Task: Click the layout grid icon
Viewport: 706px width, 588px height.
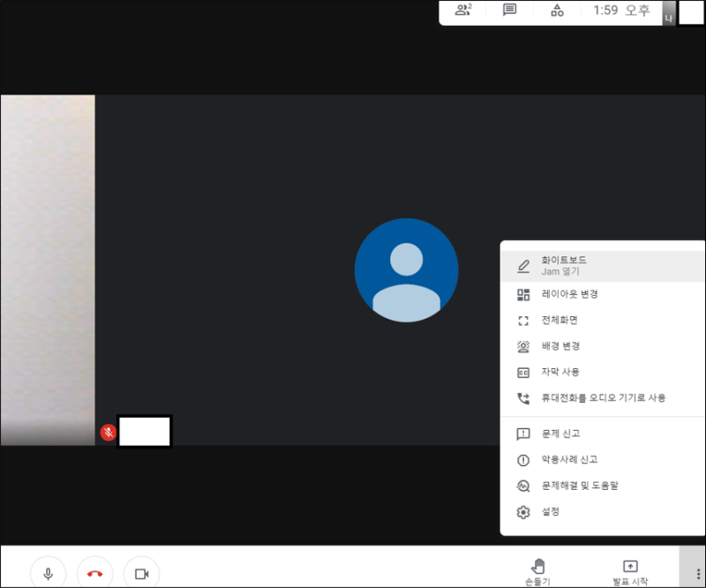Action: (523, 295)
